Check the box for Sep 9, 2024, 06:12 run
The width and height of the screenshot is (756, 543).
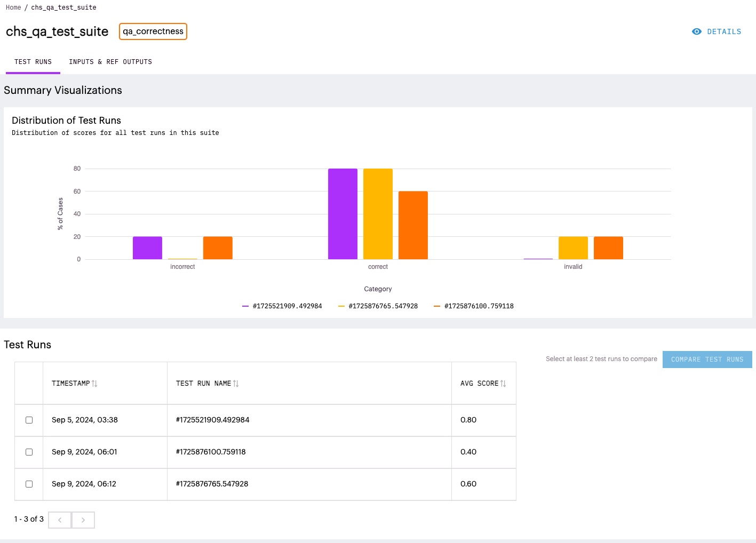pos(29,484)
